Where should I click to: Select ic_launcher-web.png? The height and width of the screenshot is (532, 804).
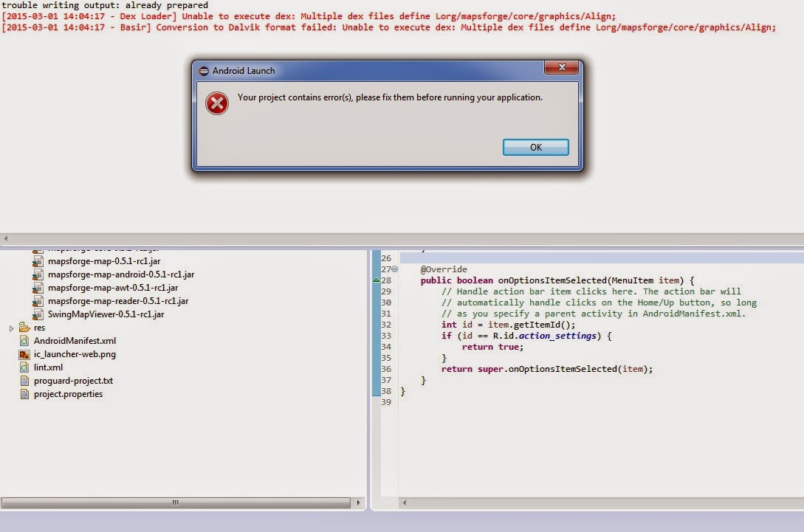click(x=75, y=354)
